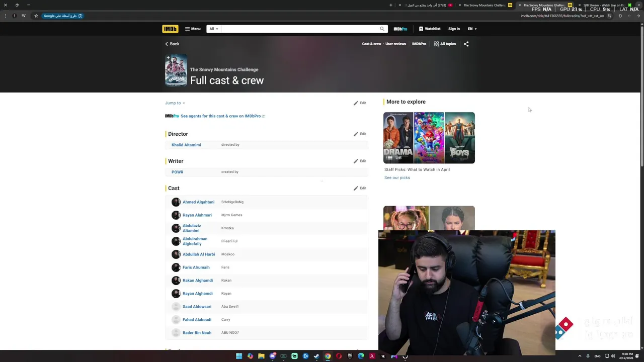This screenshot has height=362, width=644.
Task: Open Abdulaziz Altamimi's profile
Action: (x=192, y=228)
